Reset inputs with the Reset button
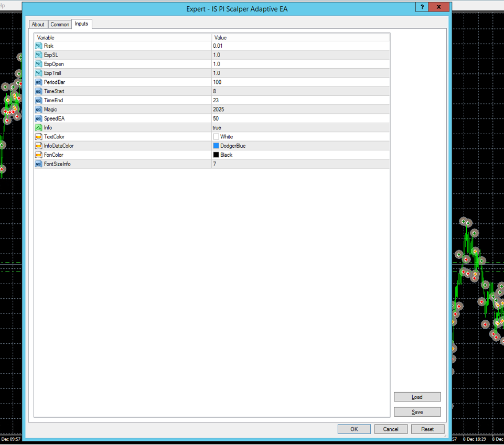 tap(427, 429)
